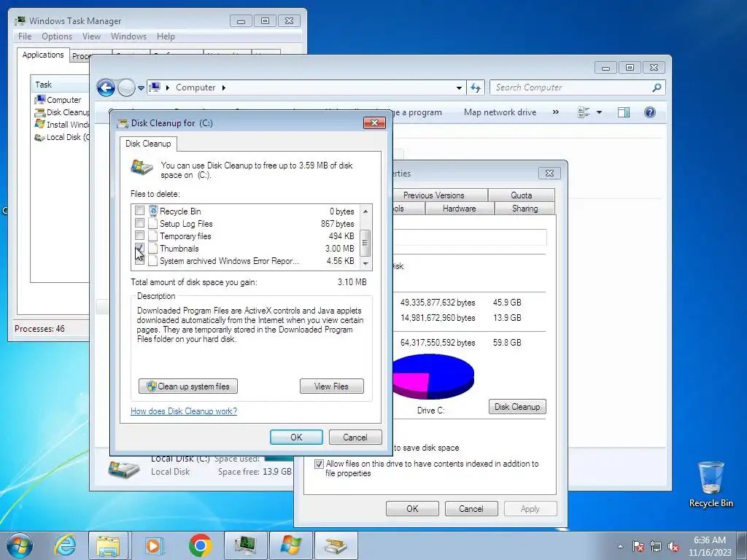This screenshot has width=747, height=560.
Task: Open Recycle Bin desktop icon
Action: pos(711,484)
